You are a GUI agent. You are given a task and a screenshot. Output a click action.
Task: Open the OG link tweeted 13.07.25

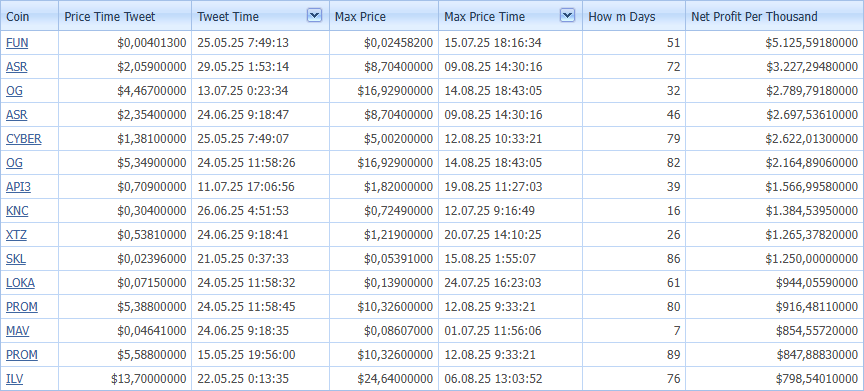tap(14, 91)
